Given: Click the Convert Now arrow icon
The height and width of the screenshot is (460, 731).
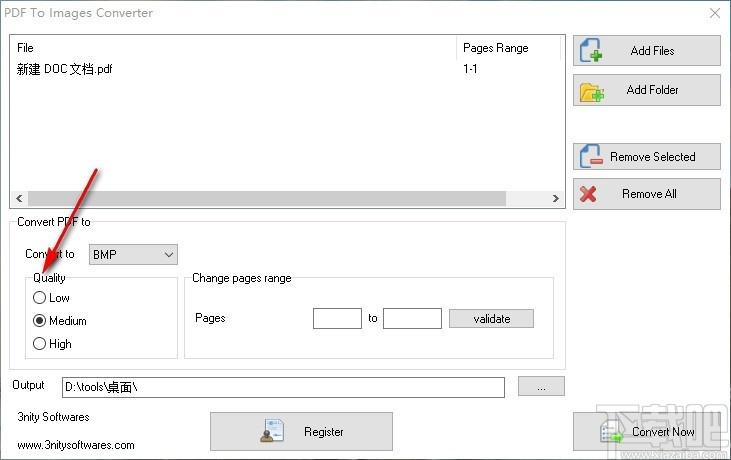Looking at the screenshot, I should [612, 432].
